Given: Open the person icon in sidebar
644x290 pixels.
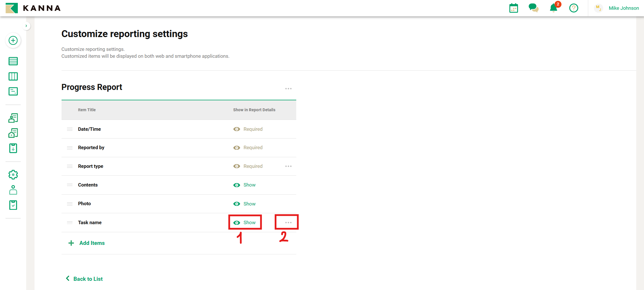Looking at the screenshot, I should pos(13,190).
